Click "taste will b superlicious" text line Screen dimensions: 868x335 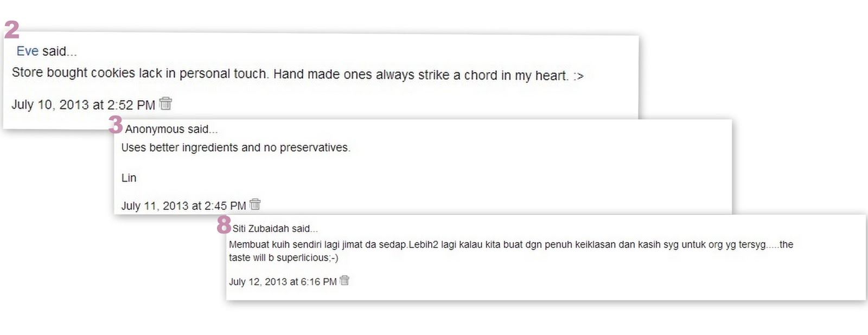283,257
